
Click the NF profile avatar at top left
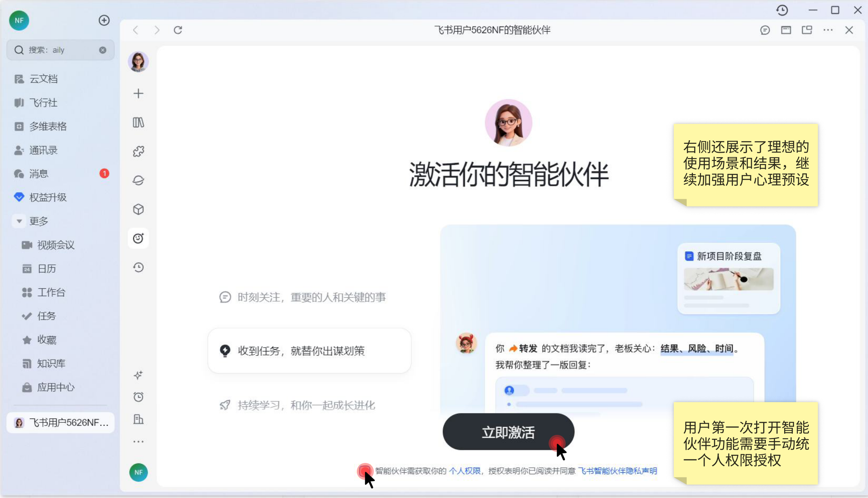tap(19, 20)
